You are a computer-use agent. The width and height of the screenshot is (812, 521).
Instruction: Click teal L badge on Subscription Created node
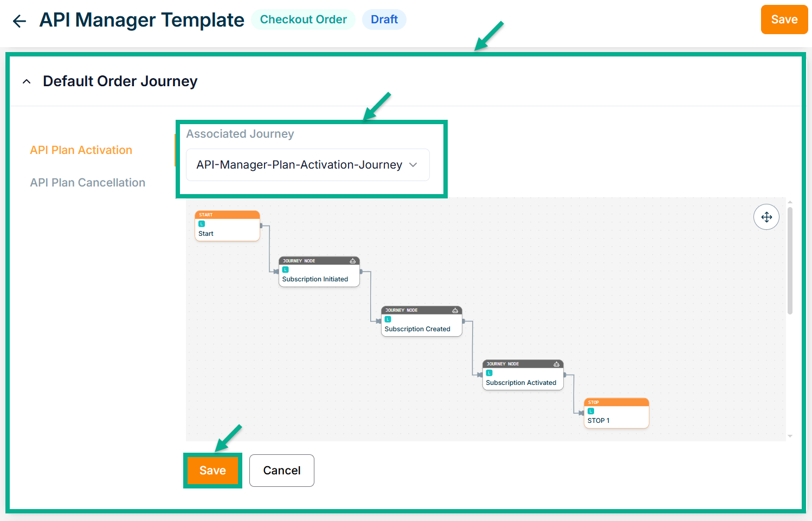388,319
